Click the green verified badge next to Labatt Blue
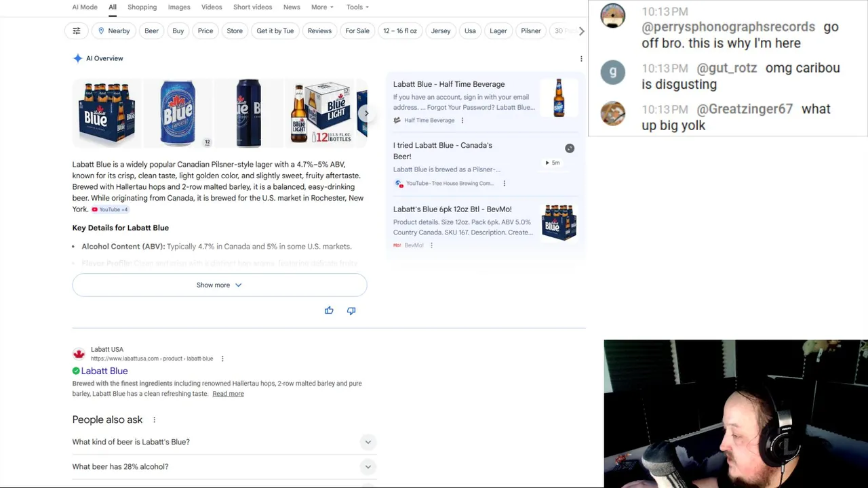 pos(76,371)
